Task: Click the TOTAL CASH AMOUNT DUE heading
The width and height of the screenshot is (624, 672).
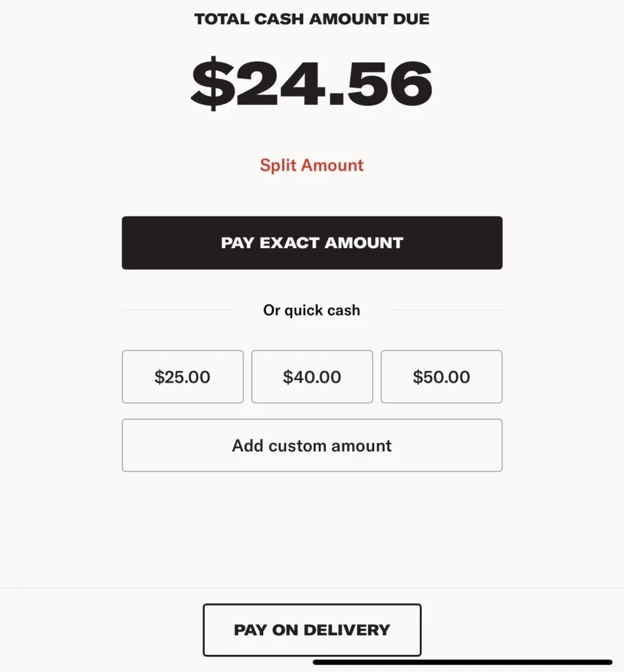Action: pos(312,19)
